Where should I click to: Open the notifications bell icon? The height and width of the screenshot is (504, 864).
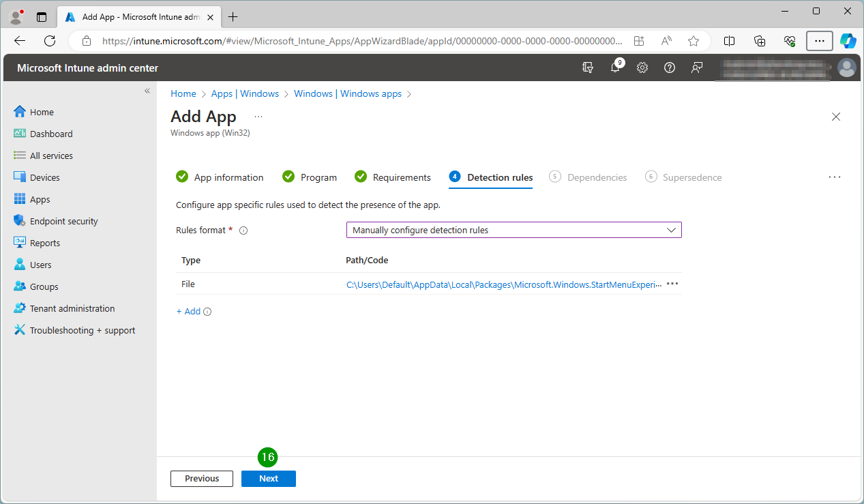pos(615,68)
